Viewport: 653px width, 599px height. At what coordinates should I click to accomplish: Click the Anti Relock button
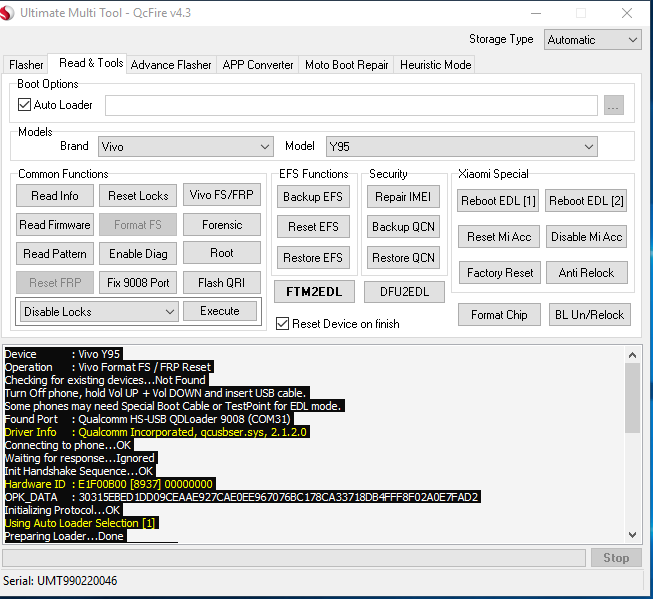(x=586, y=273)
